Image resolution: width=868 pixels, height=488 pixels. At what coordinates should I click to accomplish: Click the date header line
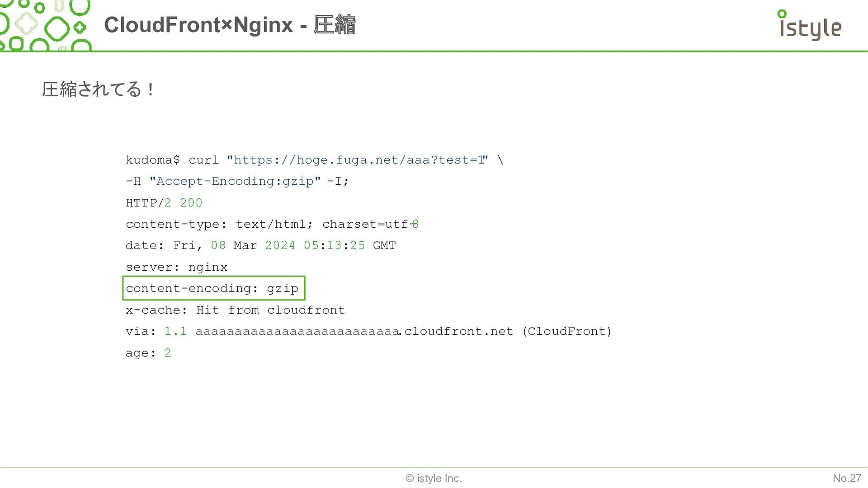261,245
